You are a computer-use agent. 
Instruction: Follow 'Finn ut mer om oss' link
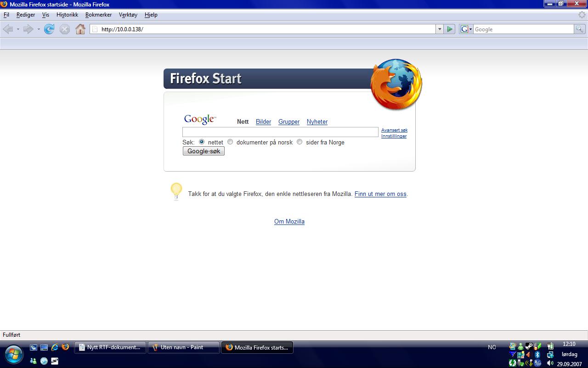click(x=380, y=194)
